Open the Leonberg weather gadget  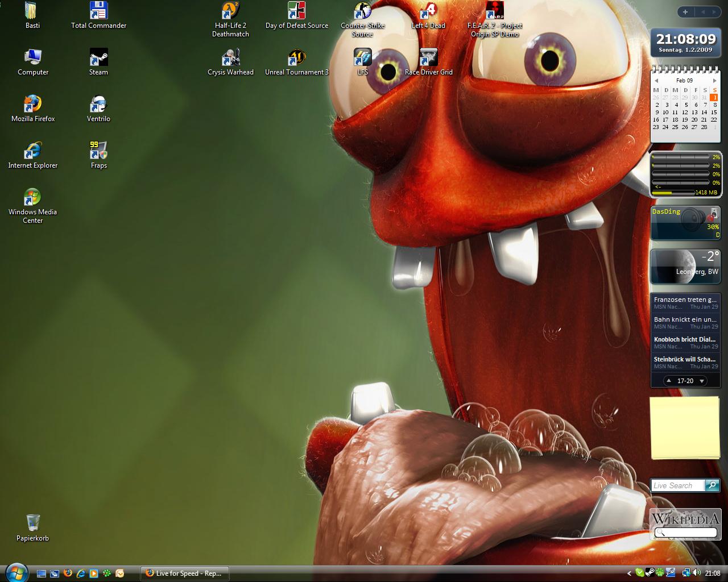[x=685, y=266]
